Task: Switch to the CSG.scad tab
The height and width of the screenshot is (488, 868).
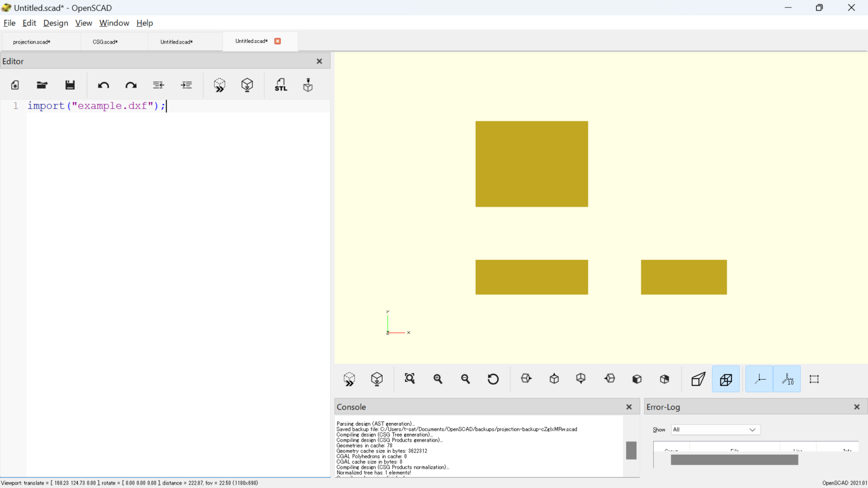Action: (105, 41)
